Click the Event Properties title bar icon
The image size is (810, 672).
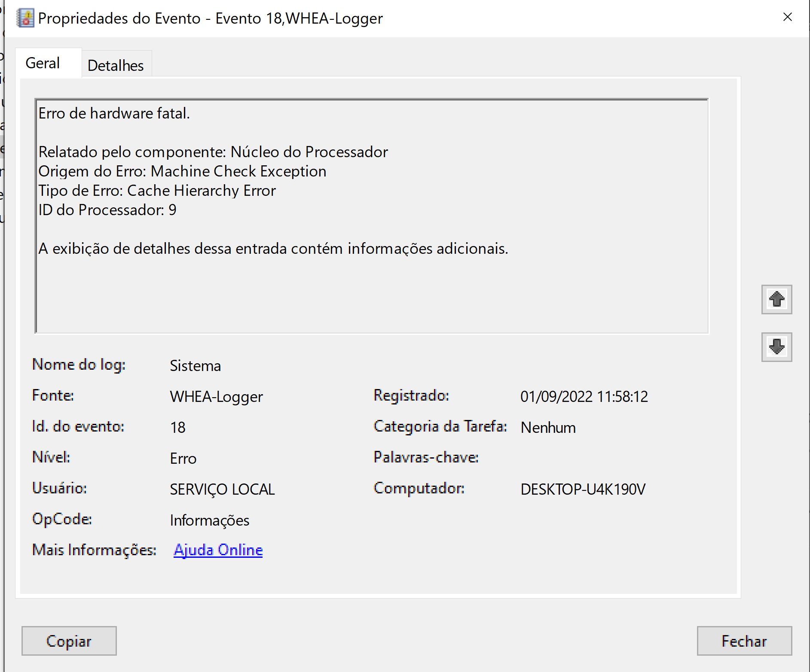[x=25, y=18]
